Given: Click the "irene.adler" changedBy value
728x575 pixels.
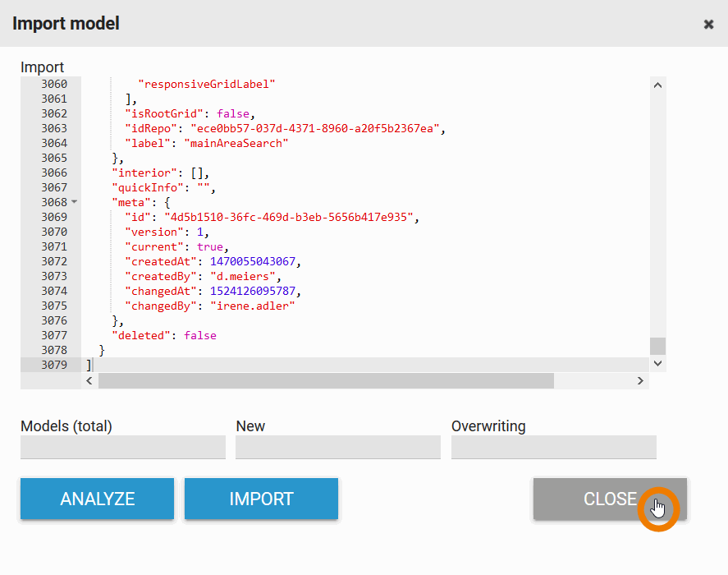Looking at the screenshot, I should tap(253, 306).
